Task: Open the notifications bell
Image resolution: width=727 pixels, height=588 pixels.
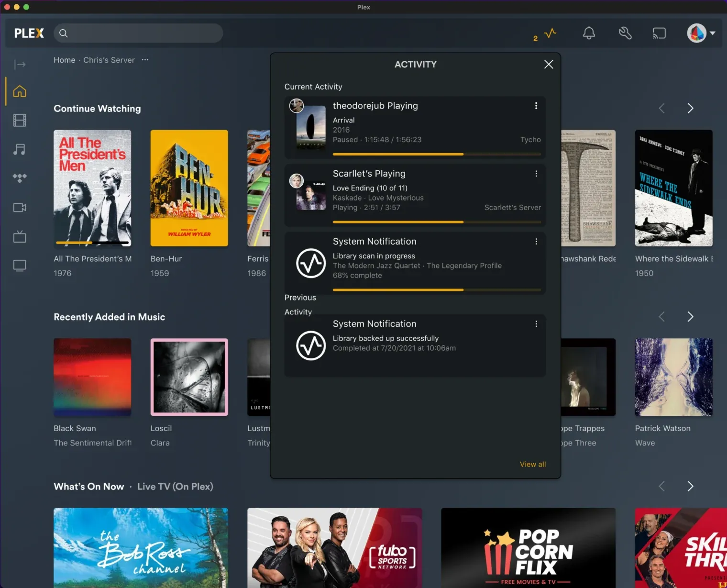Action: pos(589,33)
